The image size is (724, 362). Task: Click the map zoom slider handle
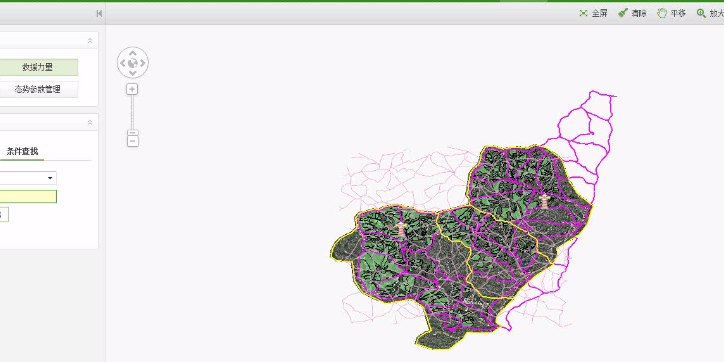point(133,132)
